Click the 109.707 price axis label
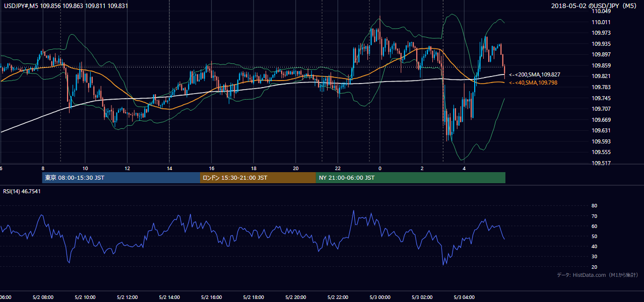This screenshot has width=644, height=302. pos(602,109)
